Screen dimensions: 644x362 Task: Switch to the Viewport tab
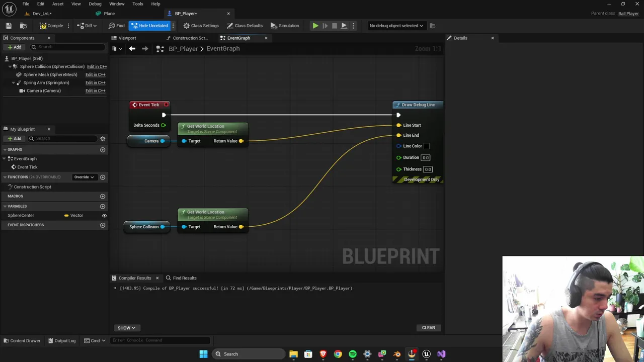[x=127, y=38]
